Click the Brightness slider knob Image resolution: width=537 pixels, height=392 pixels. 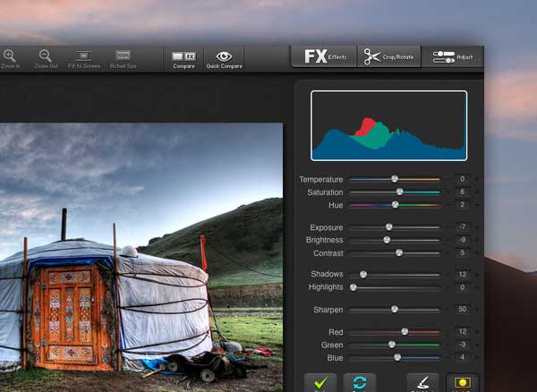pyautogui.click(x=387, y=240)
